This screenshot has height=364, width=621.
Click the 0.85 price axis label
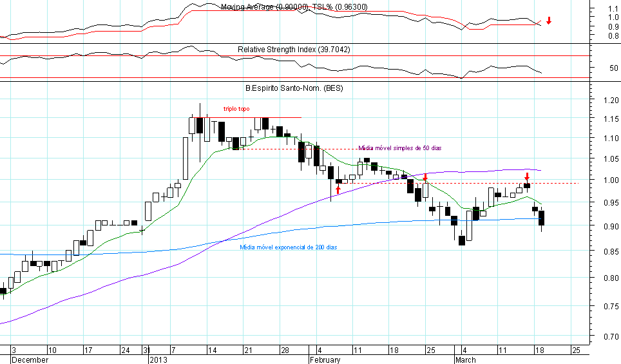click(x=611, y=251)
